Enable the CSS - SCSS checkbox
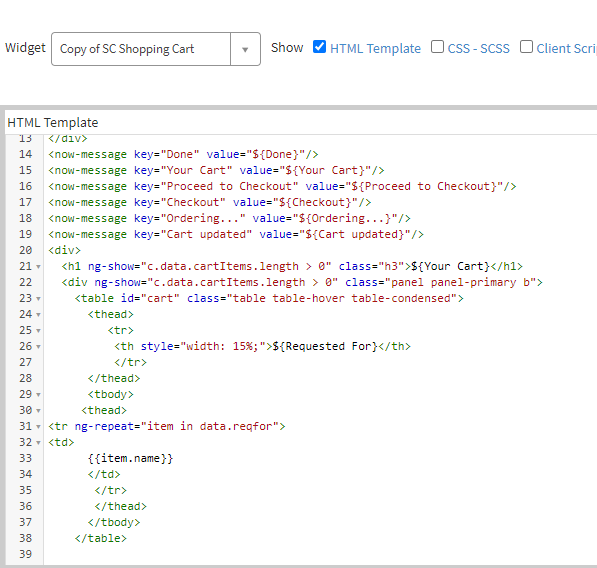This screenshot has height=568, width=597. point(437,47)
